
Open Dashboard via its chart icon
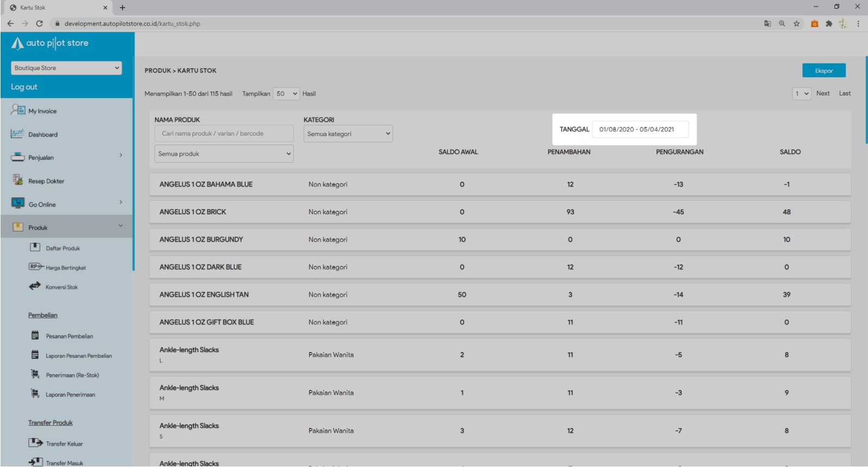17,133
